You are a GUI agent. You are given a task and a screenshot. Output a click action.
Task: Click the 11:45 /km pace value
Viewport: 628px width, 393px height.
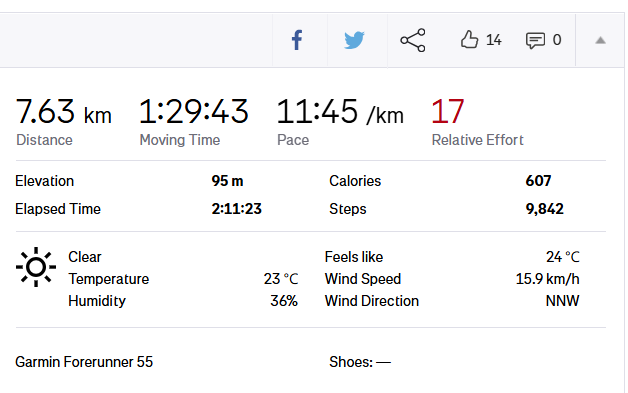340,112
